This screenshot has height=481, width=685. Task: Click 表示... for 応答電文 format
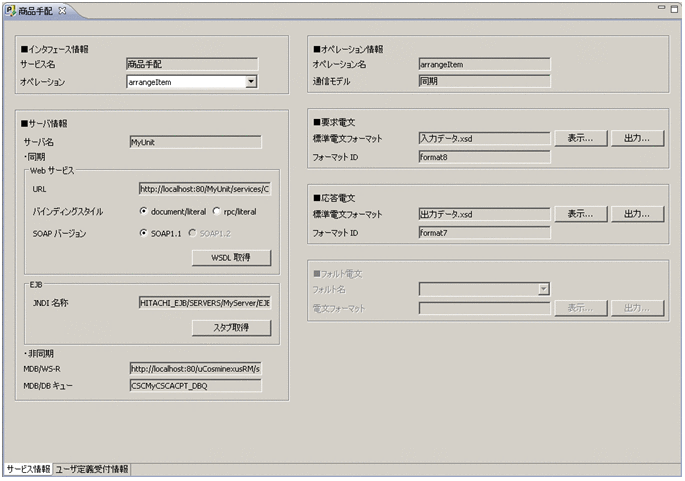click(x=581, y=214)
